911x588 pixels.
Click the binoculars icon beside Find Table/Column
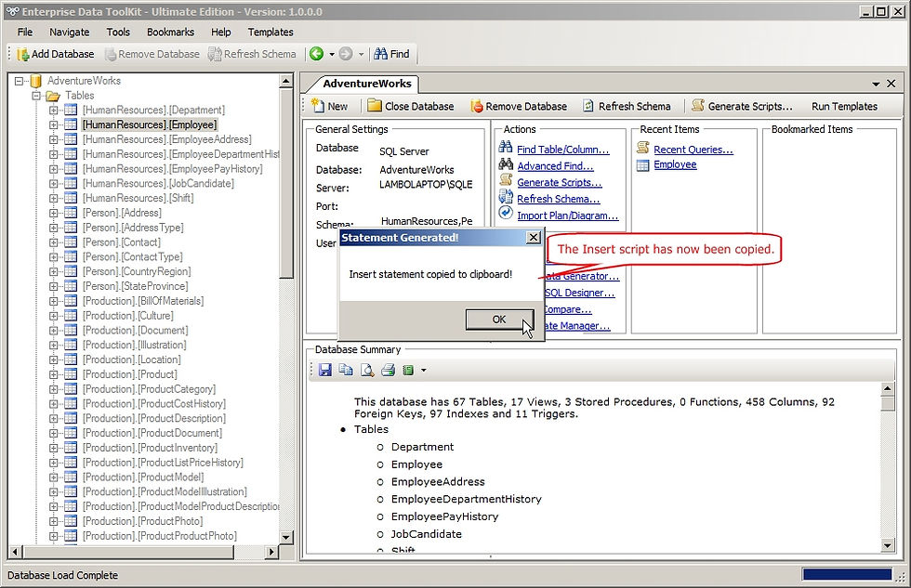506,147
